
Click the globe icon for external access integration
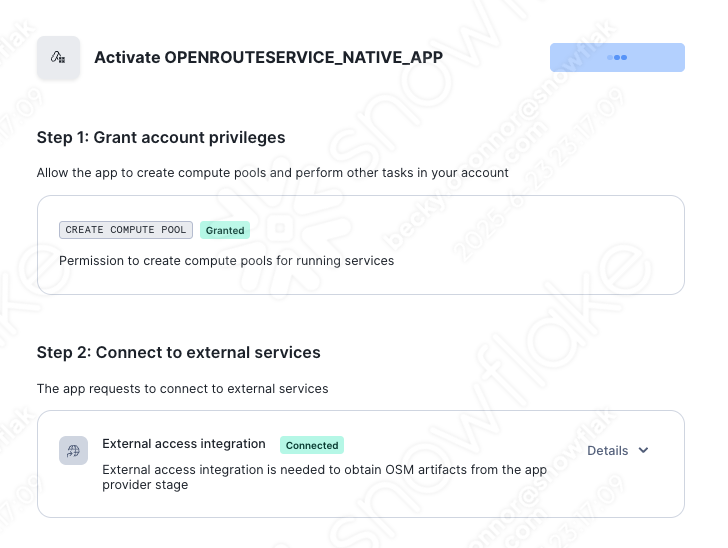(x=73, y=451)
